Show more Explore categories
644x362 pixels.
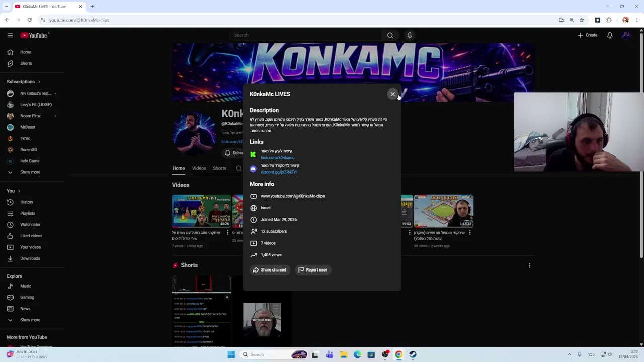[x=32, y=320]
